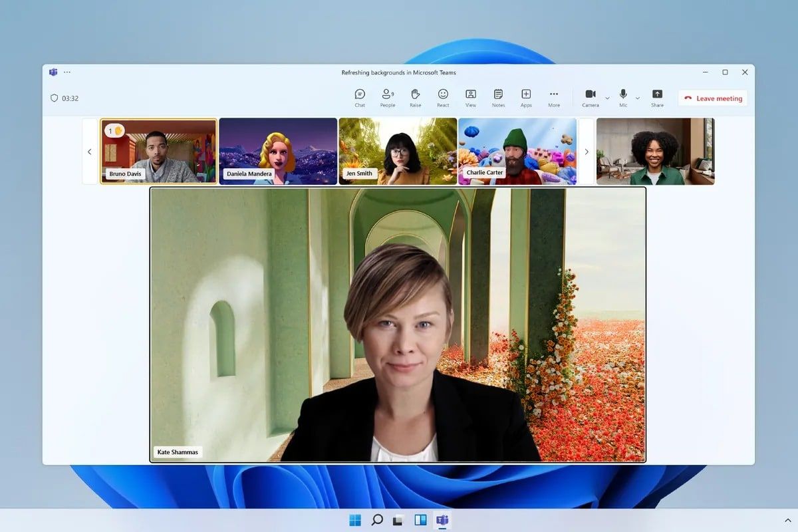Toggle the Camera on or off
The width and height of the screenshot is (798, 532).
tap(590, 98)
